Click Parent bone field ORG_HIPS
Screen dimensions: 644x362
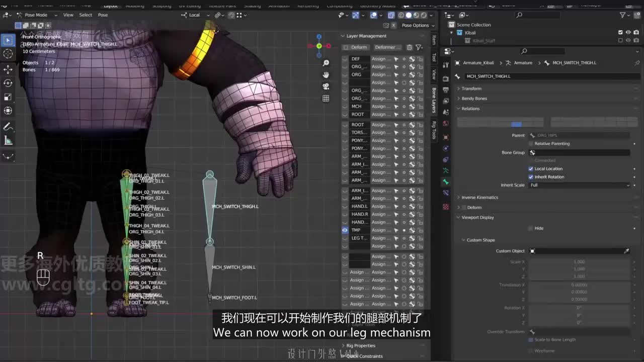coord(579,135)
